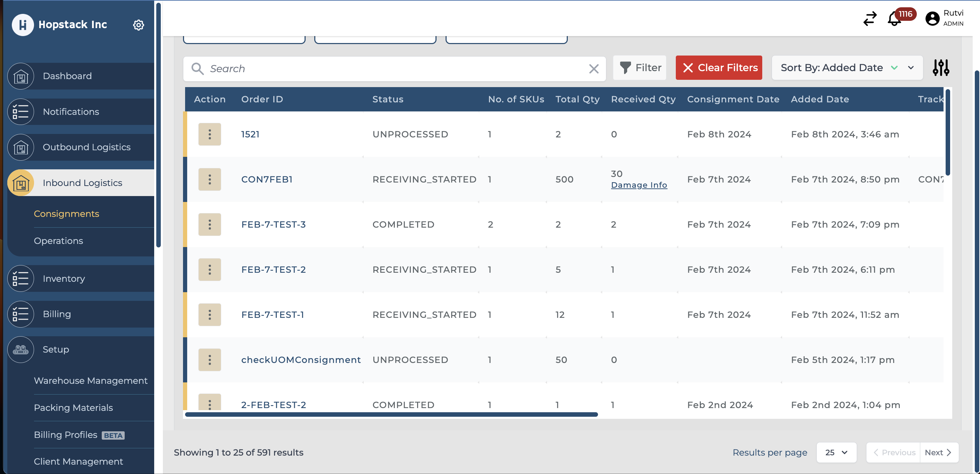980x474 pixels.
Task: Open the Filter options
Action: [x=640, y=68]
